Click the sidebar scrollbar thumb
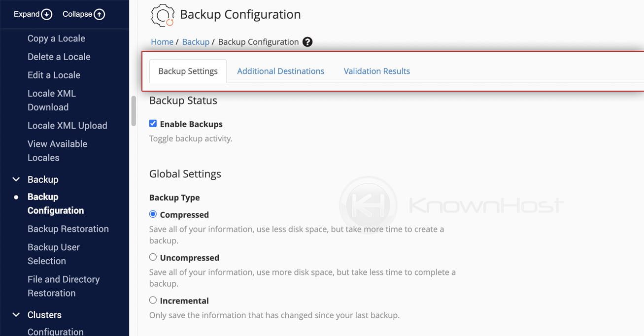The width and height of the screenshot is (644, 336). pos(133,111)
